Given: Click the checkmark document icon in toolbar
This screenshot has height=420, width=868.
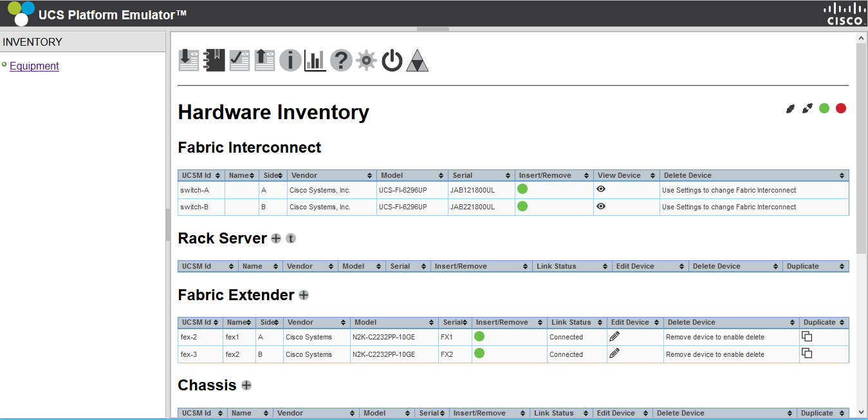Looking at the screenshot, I should click(239, 60).
